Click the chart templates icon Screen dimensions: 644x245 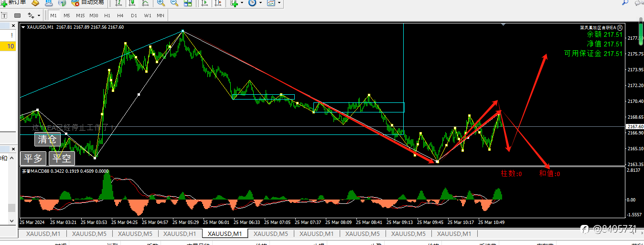(x=271, y=2)
